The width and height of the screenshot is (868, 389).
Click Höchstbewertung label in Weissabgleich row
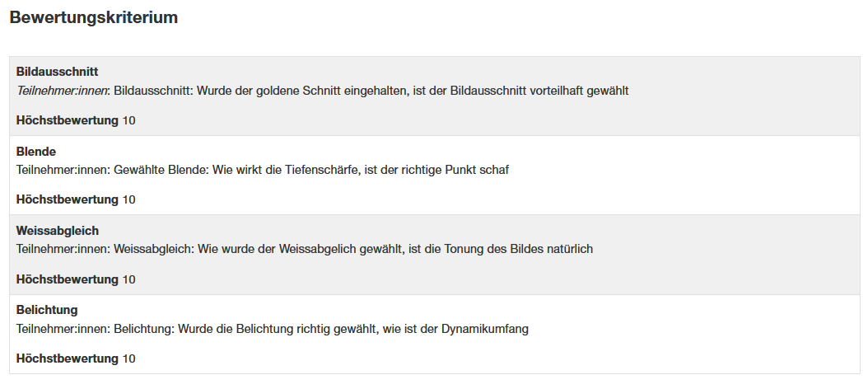(x=68, y=279)
